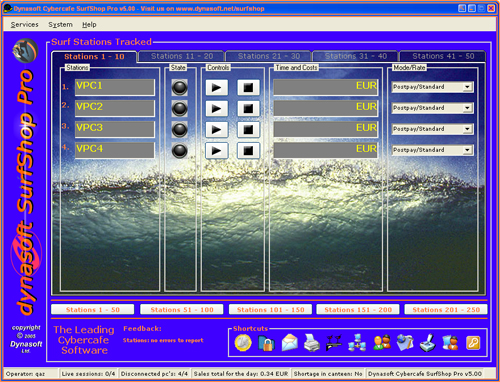The width and height of the screenshot is (500, 382).
Task: Open the padlock folder shortcut
Action: tap(266, 343)
